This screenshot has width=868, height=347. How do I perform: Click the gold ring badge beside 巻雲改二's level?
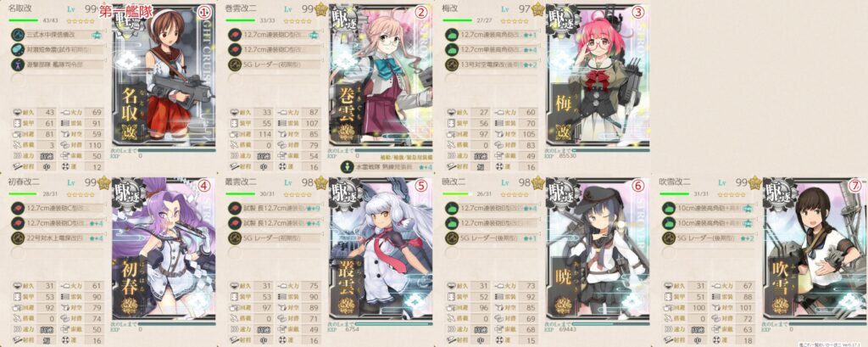pyautogui.click(x=320, y=9)
